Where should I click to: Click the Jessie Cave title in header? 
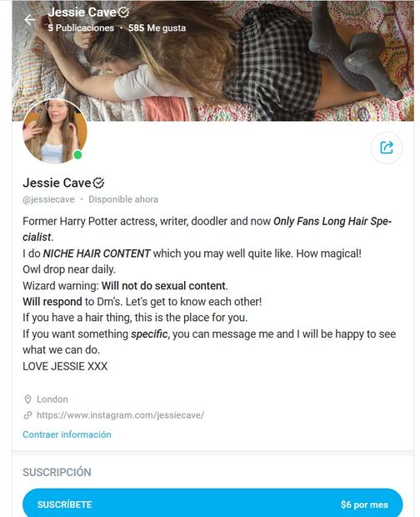click(82, 13)
